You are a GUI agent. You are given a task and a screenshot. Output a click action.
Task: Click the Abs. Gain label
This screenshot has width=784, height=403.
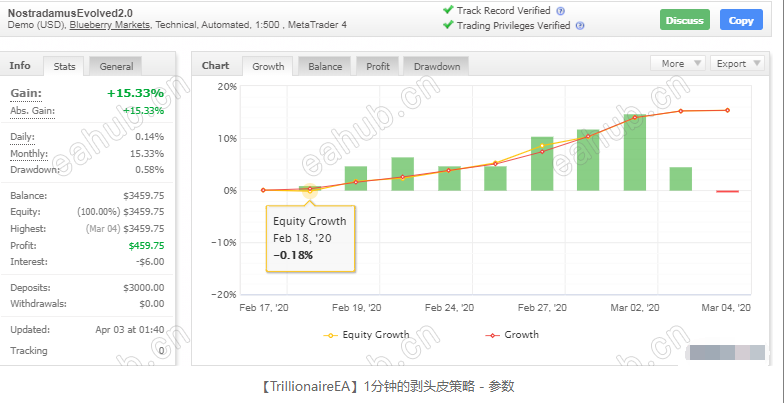coord(32,111)
